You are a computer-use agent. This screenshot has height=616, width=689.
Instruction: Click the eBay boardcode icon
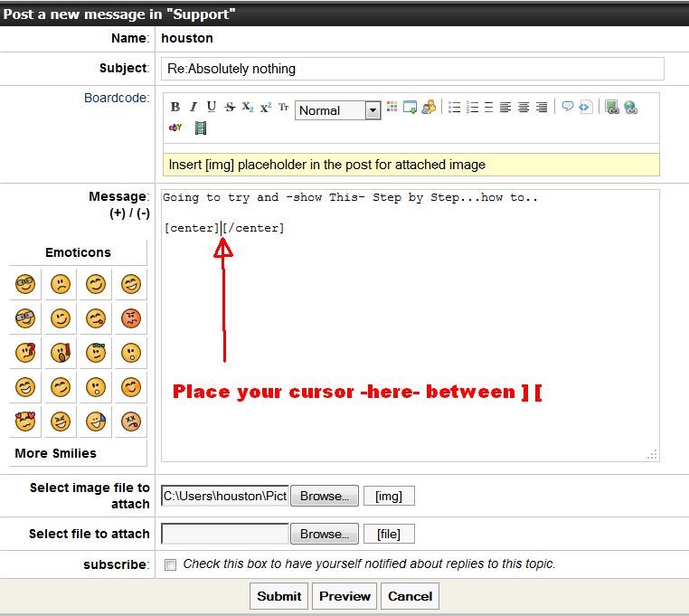tap(175, 128)
